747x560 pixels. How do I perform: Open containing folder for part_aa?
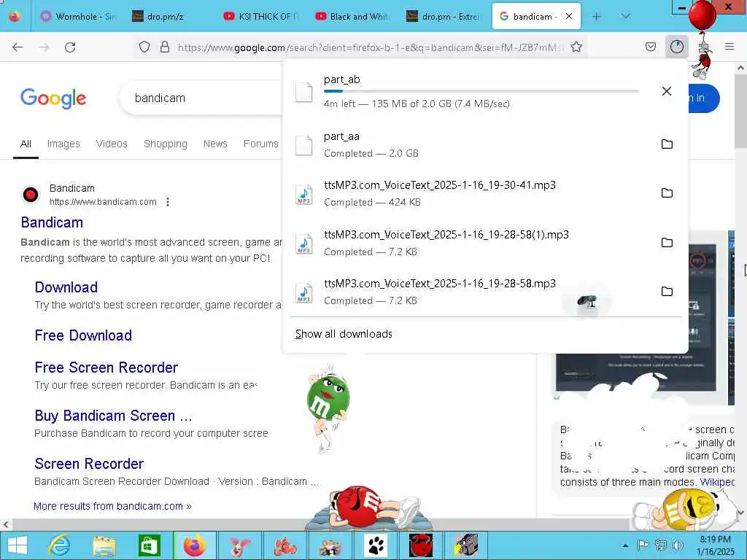click(667, 144)
